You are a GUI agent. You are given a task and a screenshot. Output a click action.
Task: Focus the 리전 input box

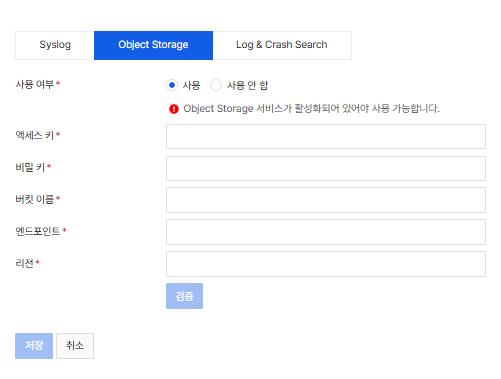326,264
